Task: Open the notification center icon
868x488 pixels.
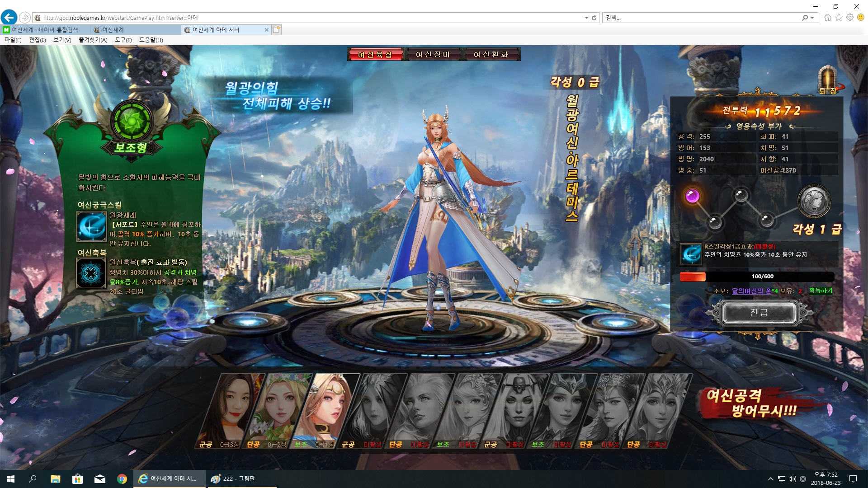Action: pos(853,479)
